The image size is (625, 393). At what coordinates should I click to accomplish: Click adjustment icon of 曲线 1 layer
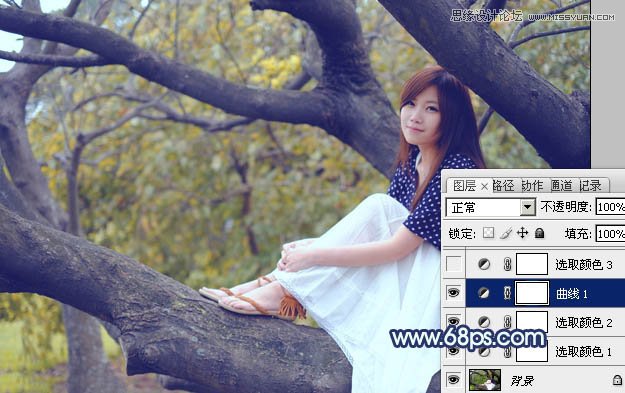point(484,293)
